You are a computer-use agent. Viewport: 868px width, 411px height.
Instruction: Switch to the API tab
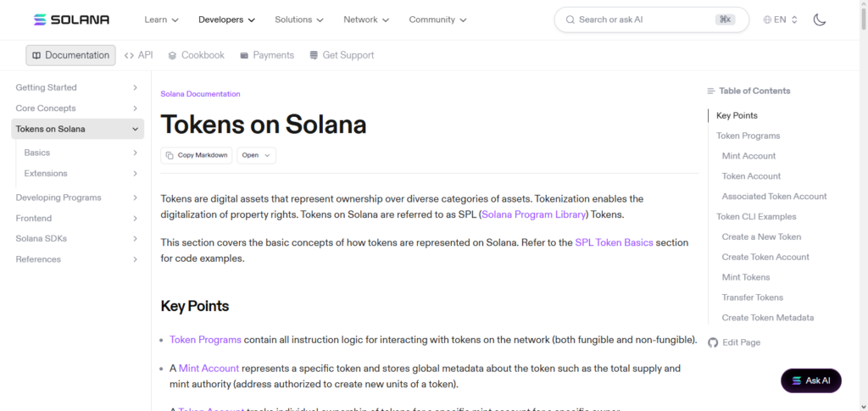(x=138, y=55)
